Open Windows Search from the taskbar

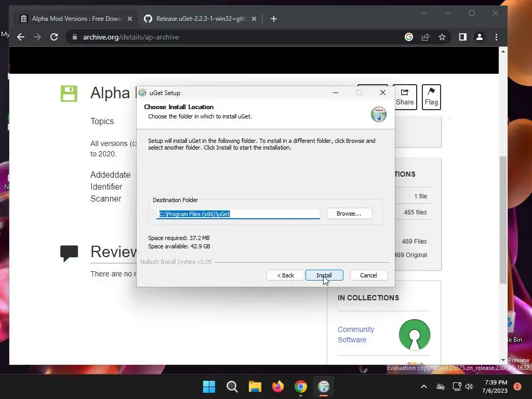[x=232, y=387]
